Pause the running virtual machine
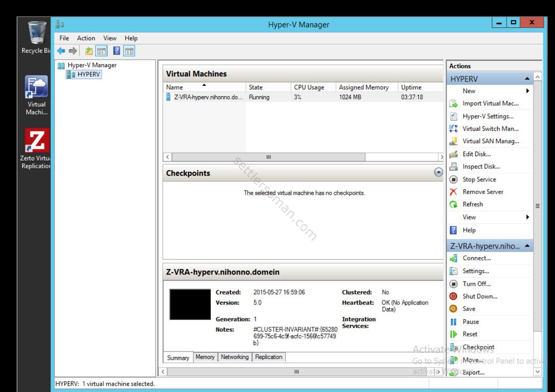Screen dimensions: 555x392 click(471, 322)
